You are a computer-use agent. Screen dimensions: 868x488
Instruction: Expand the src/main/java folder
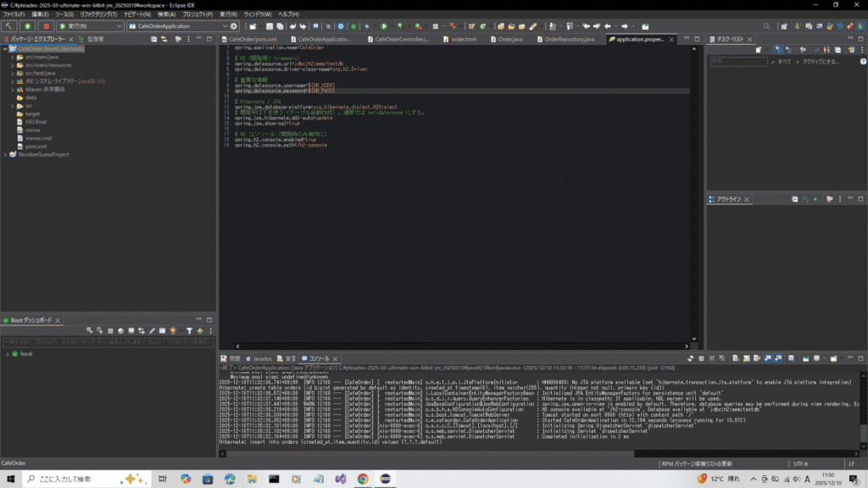click(x=13, y=57)
